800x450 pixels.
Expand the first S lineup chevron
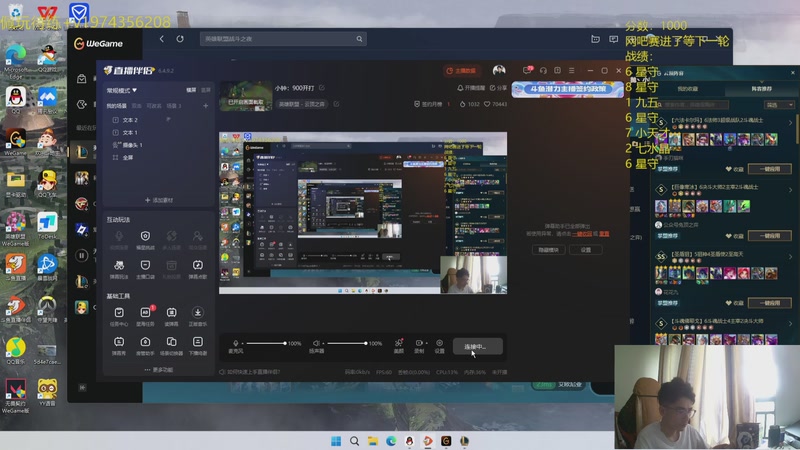[790, 122]
